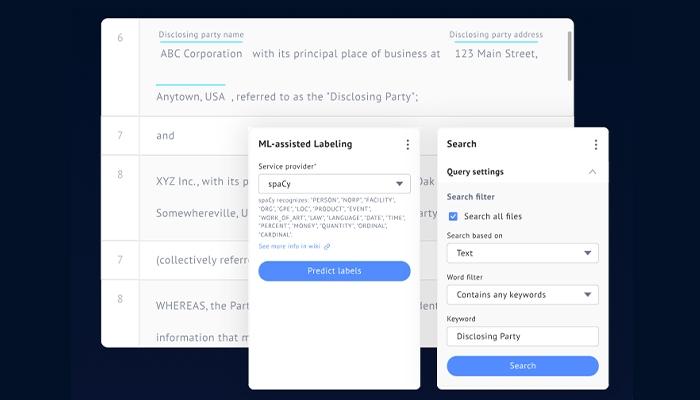Viewport: 700px width, 400px height.
Task: Select the 123 Main Street labeled span
Action: (x=496, y=54)
